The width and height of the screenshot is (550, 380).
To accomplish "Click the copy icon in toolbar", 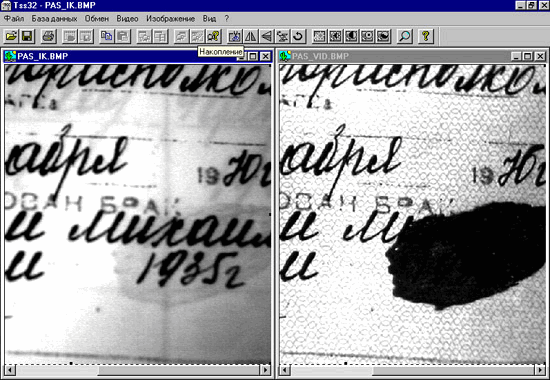I will (106, 36).
